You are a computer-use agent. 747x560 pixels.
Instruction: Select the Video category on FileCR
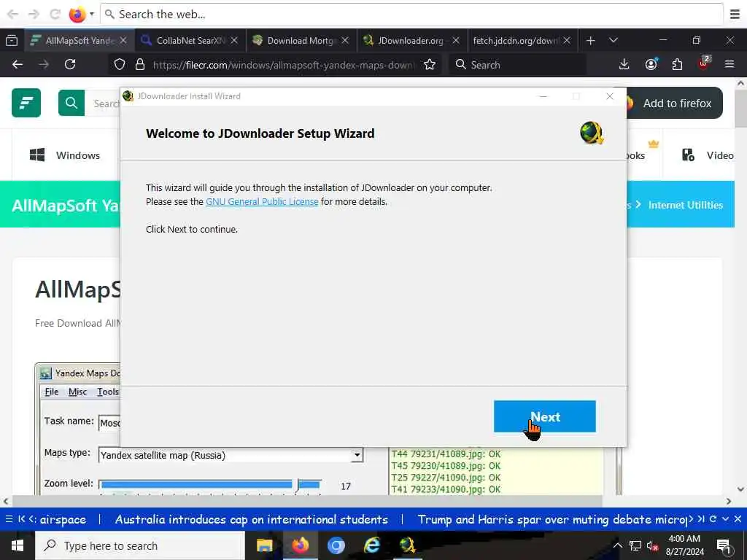click(x=708, y=155)
